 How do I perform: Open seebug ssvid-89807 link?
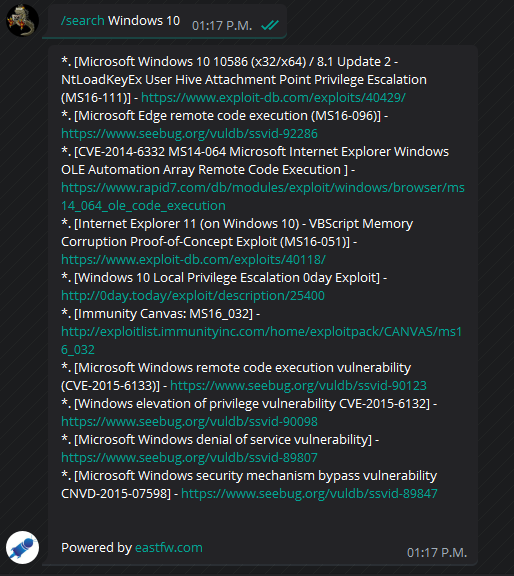tap(189, 457)
